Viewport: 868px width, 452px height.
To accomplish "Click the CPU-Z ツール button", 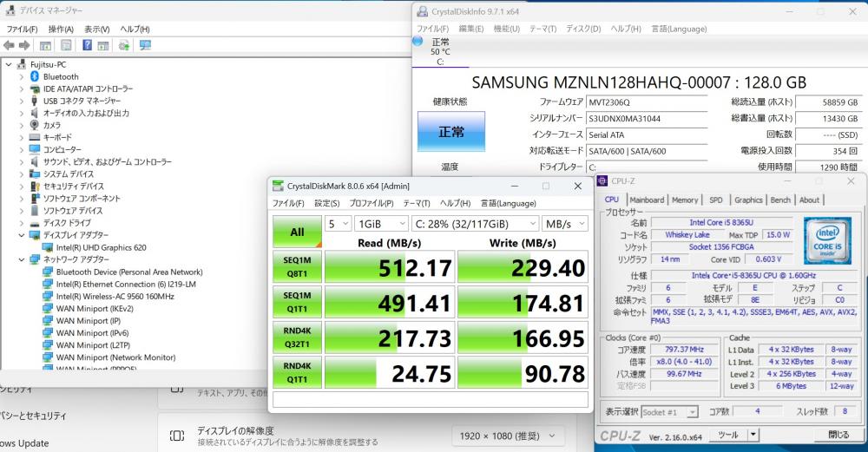I will 728,435.
